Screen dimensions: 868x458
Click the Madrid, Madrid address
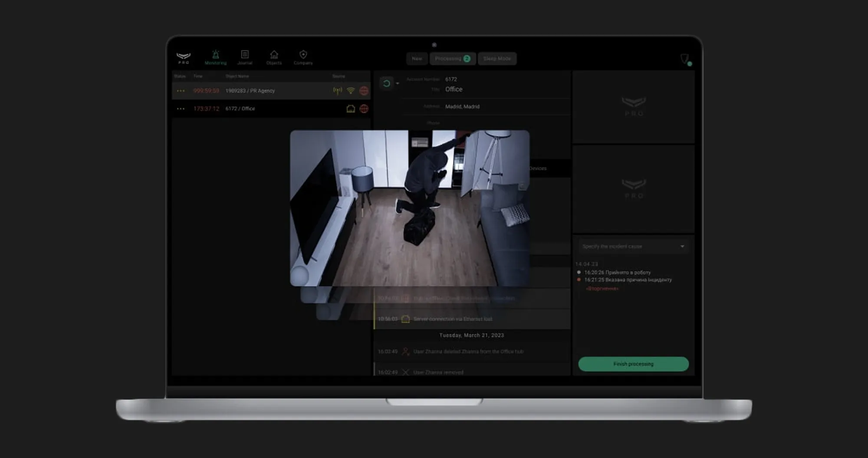click(462, 106)
